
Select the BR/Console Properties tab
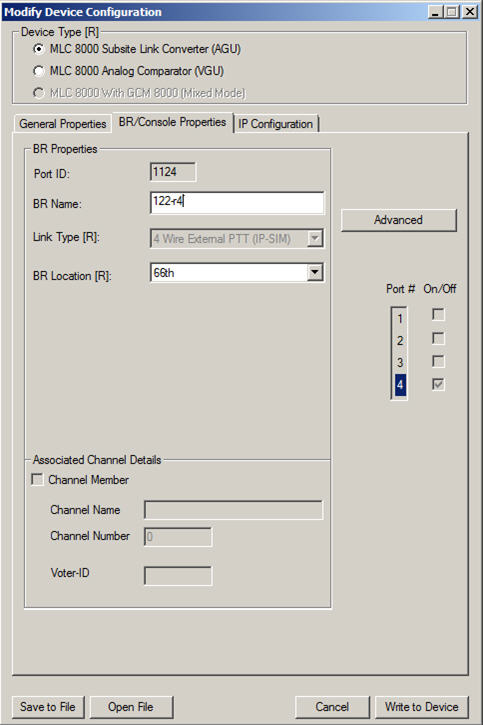tap(172, 122)
